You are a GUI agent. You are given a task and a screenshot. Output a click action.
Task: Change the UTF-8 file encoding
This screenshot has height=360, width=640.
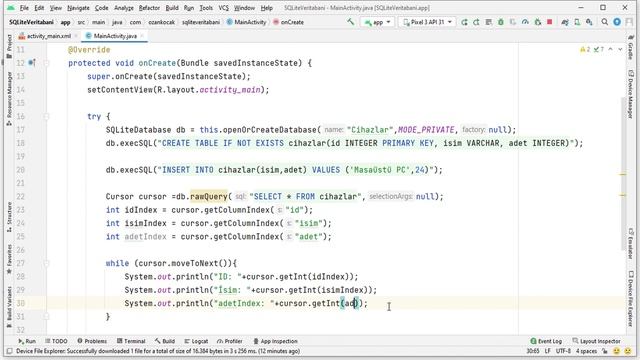[563, 351]
